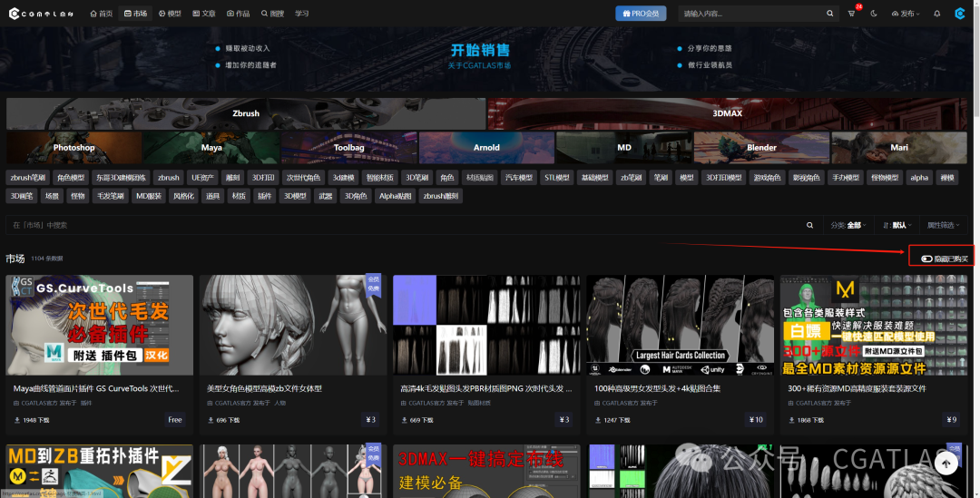Select the 3D打印模型 tag

click(724, 178)
